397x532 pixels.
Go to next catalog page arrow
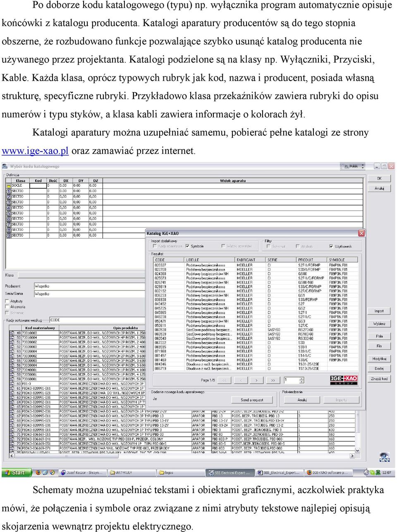coord(256,380)
